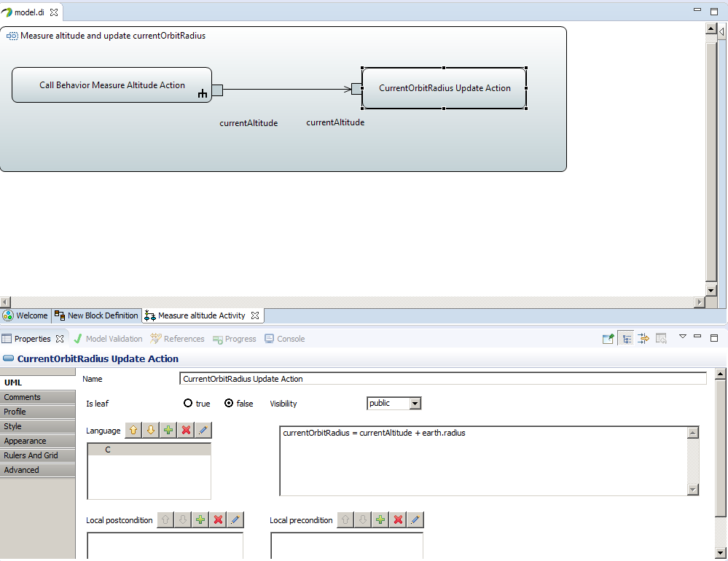Select language C in the Language list

(149, 450)
